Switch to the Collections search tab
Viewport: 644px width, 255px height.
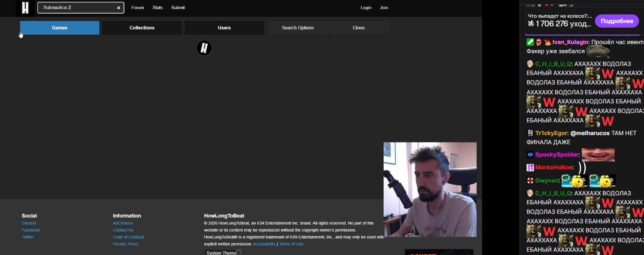(x=142, y=28)
